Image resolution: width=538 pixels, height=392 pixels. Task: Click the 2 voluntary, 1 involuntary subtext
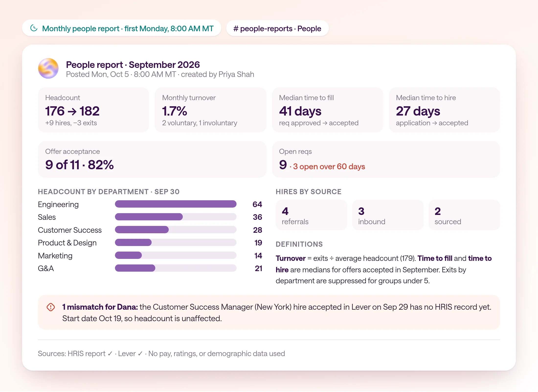click(200, 123)
